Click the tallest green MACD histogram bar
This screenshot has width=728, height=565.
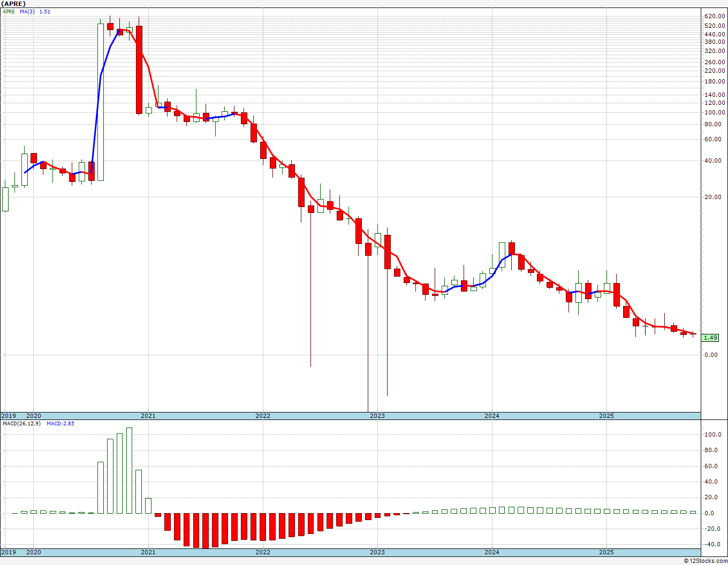[x=129, y=470]
